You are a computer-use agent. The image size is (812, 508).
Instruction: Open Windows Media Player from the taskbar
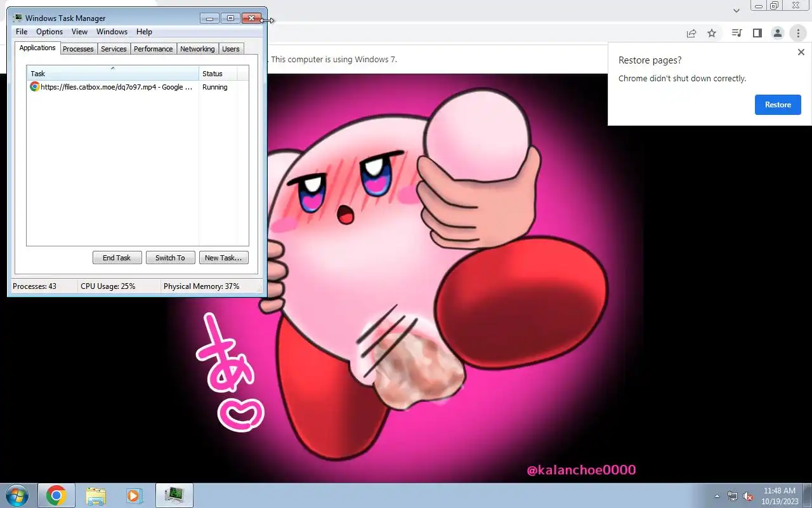(134, 495)
